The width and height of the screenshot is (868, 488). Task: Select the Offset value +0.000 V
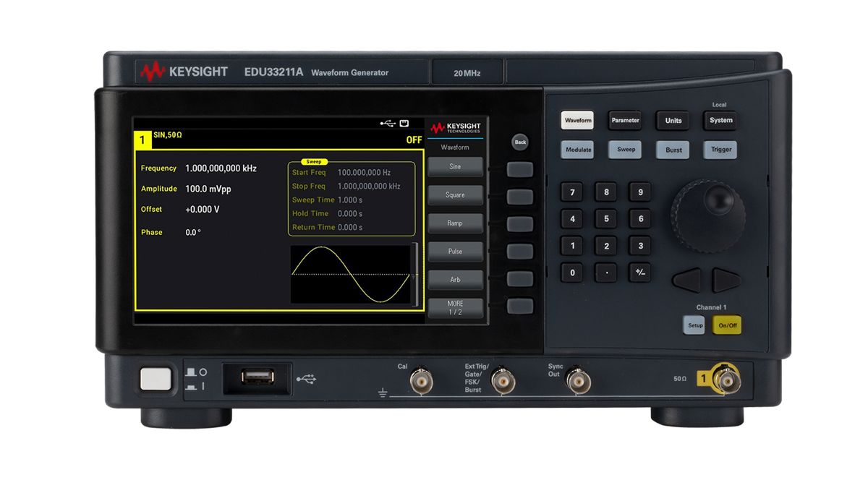203,210
